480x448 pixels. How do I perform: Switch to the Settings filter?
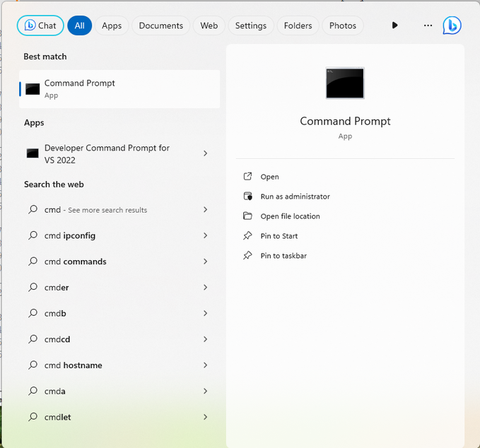[x=251, y=25]
